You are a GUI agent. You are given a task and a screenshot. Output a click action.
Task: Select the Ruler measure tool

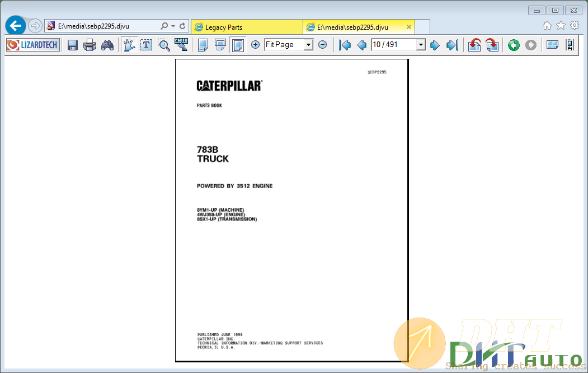181,45
